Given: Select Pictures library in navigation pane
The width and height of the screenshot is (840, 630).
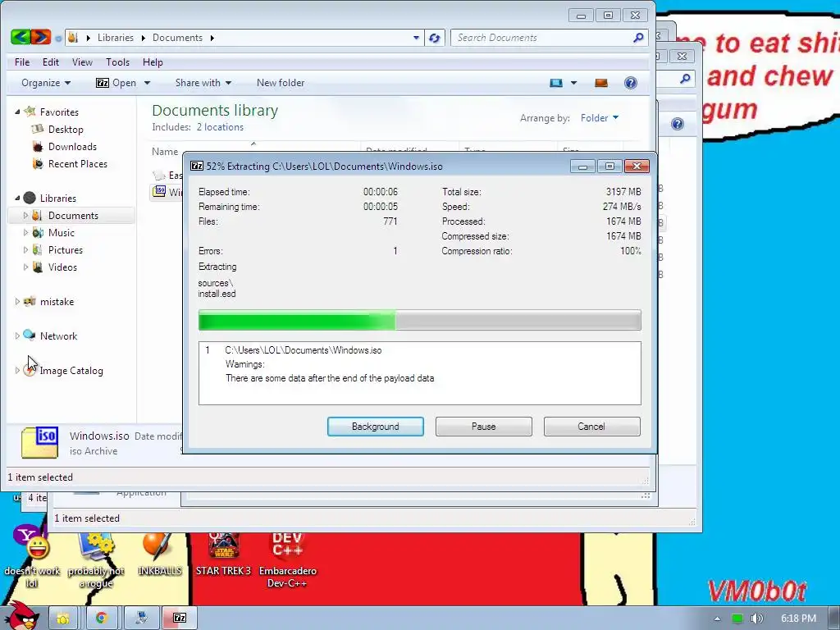Looking at the screenshot, I should tap(66, 249).
